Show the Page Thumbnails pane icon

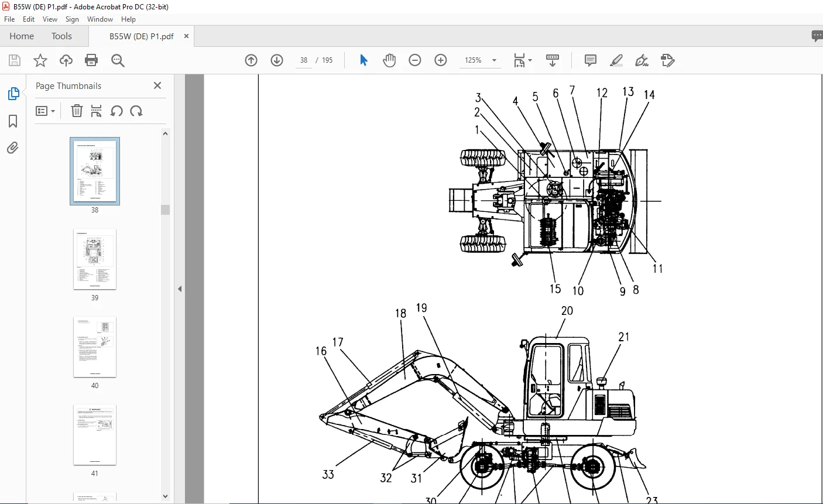click(x=13, y=94)
